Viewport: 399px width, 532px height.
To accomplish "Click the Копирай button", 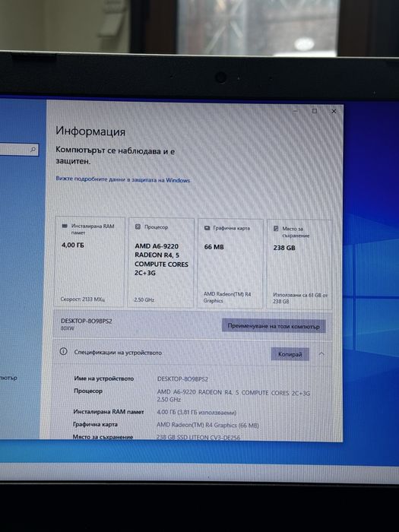I will coord(290,354).
